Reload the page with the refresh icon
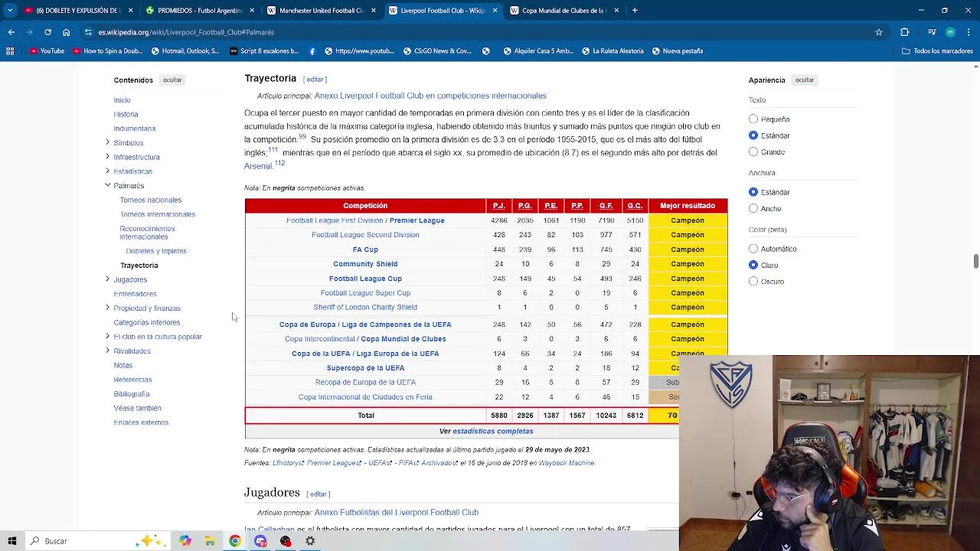980x551 pixels. pyautogui.click(x=47, y=32)
